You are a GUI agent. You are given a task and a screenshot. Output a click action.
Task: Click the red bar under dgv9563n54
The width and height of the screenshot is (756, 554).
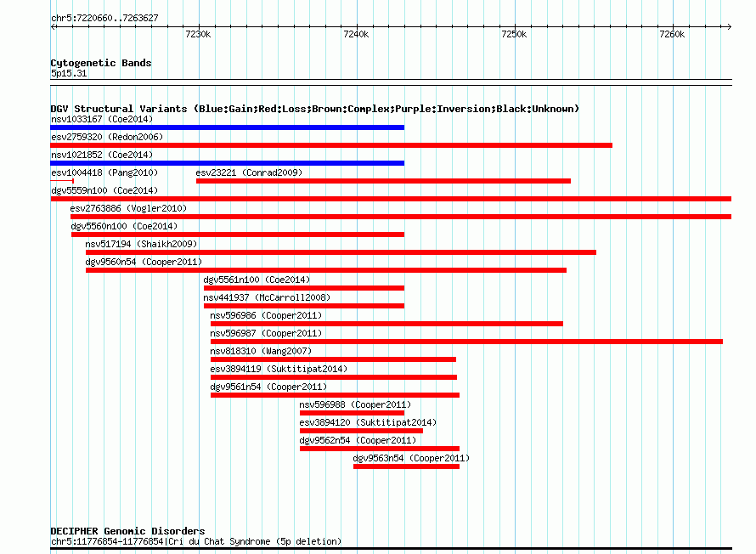(x=406, y=466)
